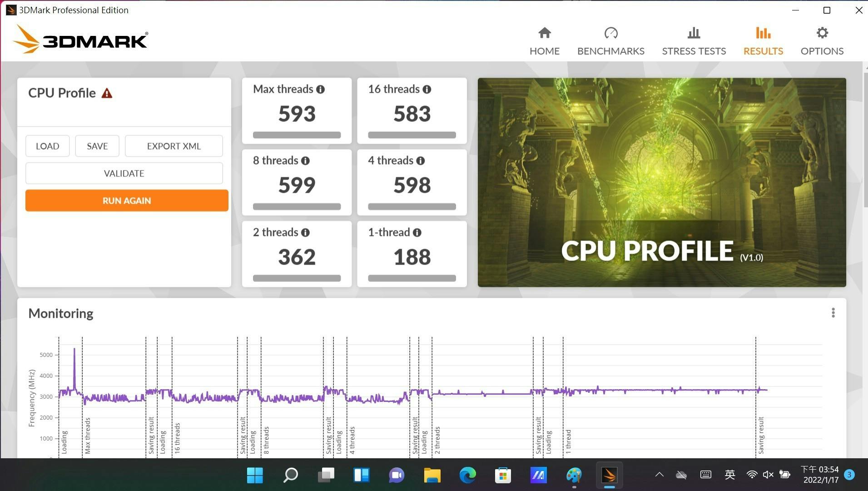The height and width of the screenshot is (491, 868).
Task: Click the battery tray icon
Action: [x=784, y=475]
